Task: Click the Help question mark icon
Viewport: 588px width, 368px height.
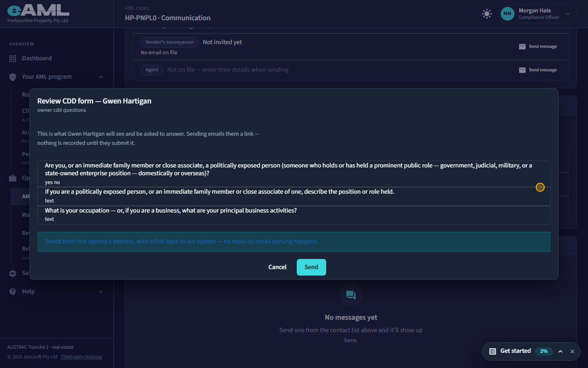Action: tap(12, 292)
